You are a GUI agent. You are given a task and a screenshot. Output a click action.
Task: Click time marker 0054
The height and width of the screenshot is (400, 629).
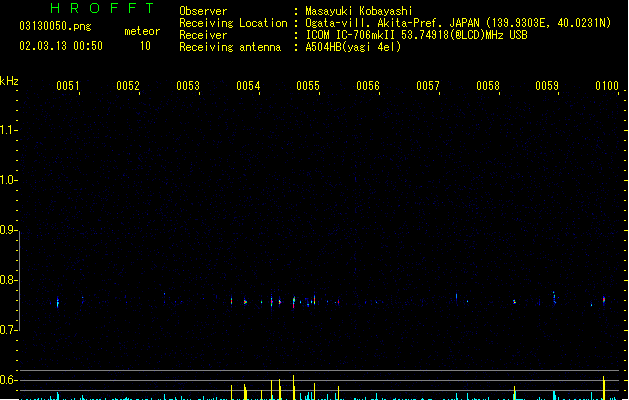[248, 86]
